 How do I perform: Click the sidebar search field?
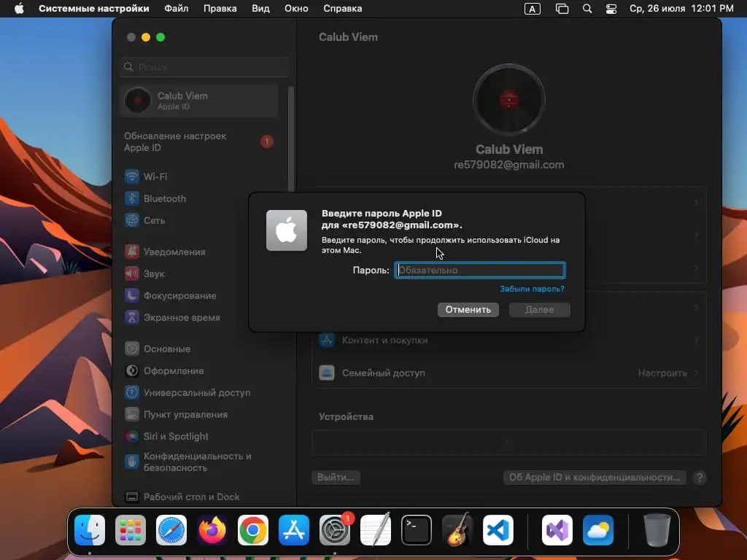[x=204, y=67]
